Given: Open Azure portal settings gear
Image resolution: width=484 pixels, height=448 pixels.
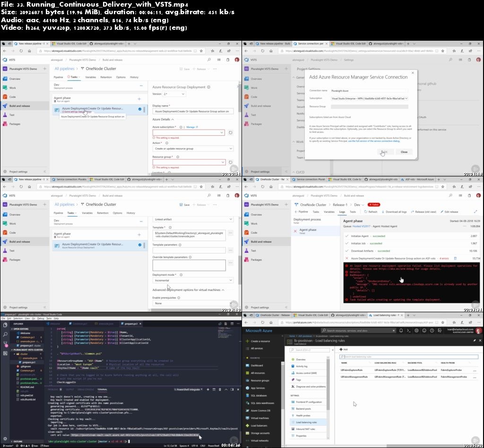Looking at the screenshot, I should pyautogui.click(x=416, y=330).
